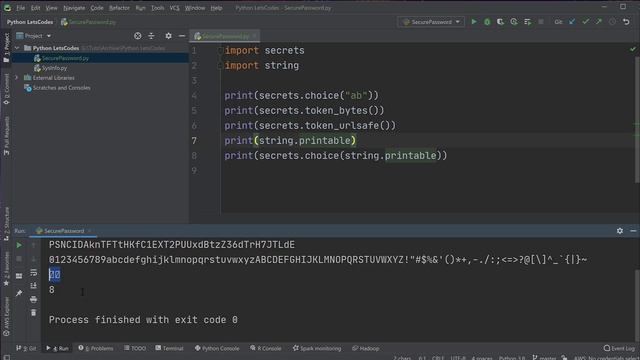
Task: Open Spark monitoring tool window
Action: [317, 348]
